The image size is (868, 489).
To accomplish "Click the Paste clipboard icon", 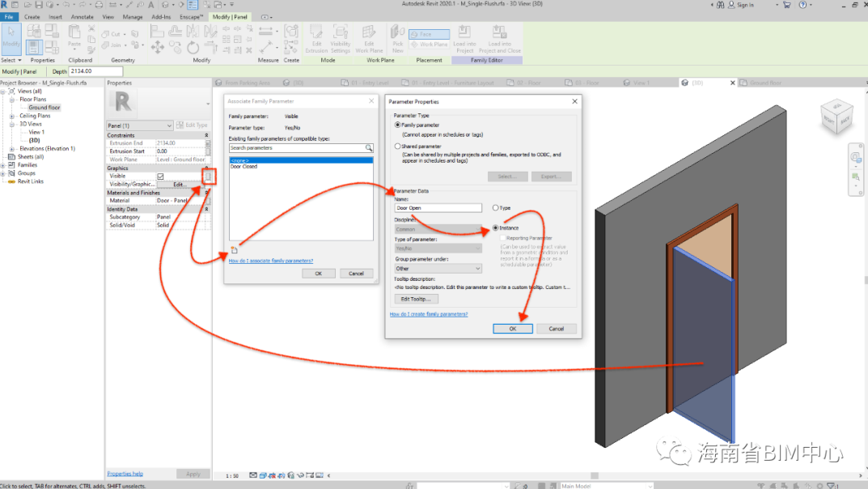I will pos(74,36).
